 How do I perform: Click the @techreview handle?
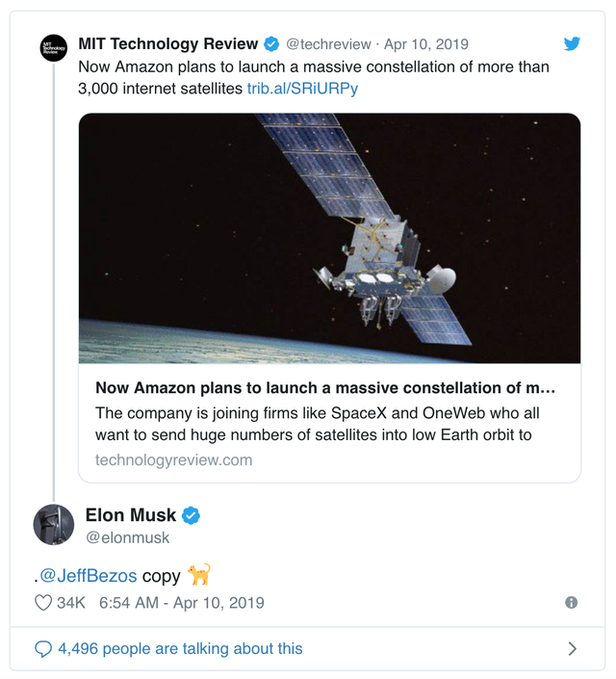328,44
